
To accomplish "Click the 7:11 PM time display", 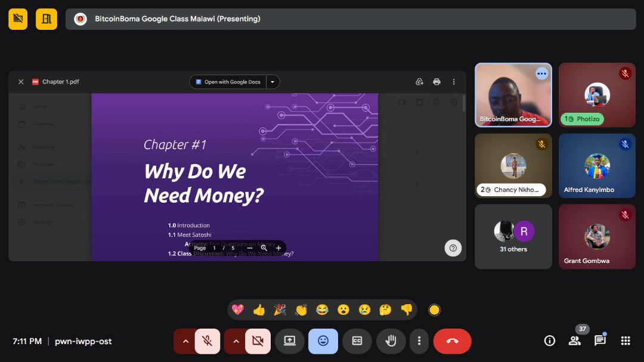I will (27, 341).
